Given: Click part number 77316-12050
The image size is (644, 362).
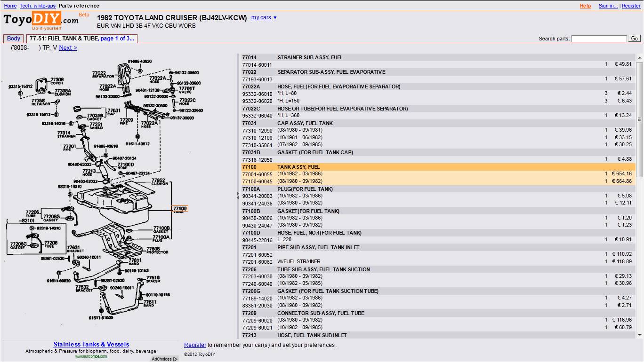Looking at the screenshot, I should (x=257, y=160).
